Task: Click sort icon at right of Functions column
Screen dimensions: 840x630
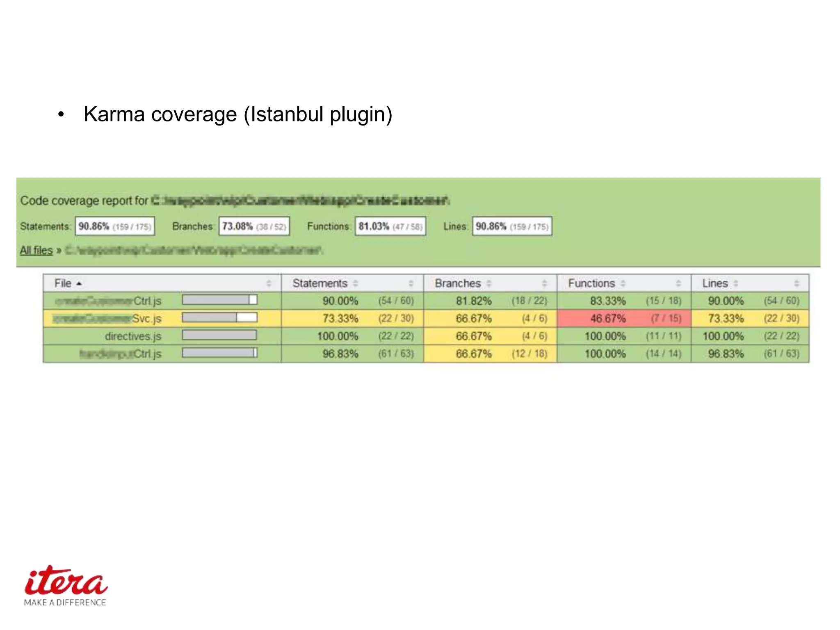Action: point(678,283)
